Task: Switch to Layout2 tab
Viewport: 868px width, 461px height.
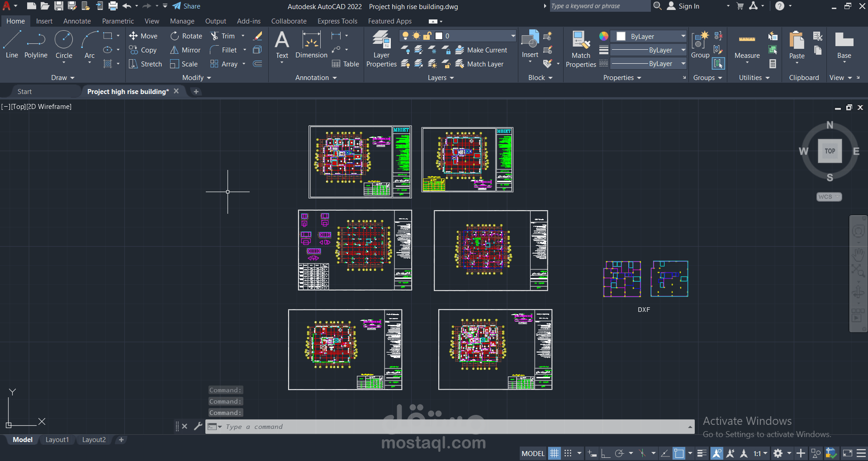Action: point(94,440)
